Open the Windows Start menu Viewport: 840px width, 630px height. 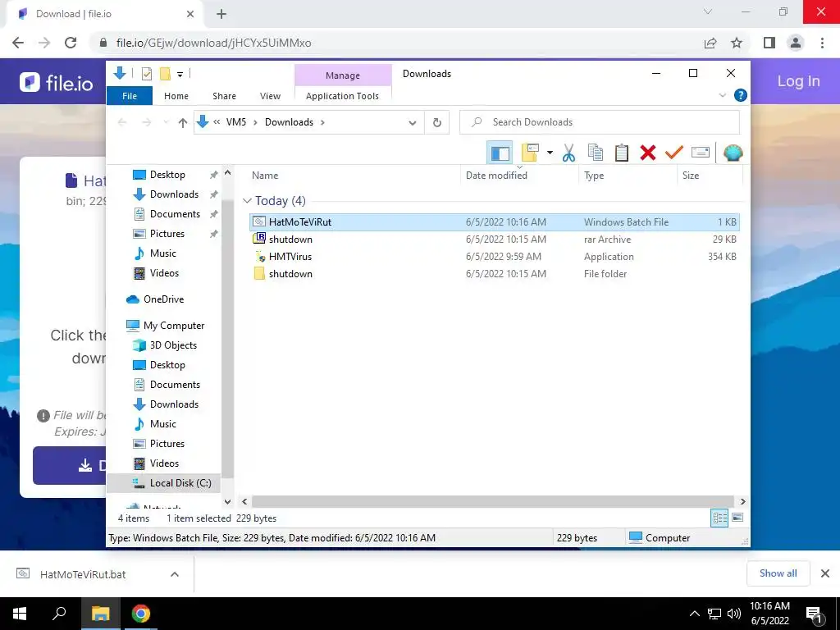[x=20, y=614]
